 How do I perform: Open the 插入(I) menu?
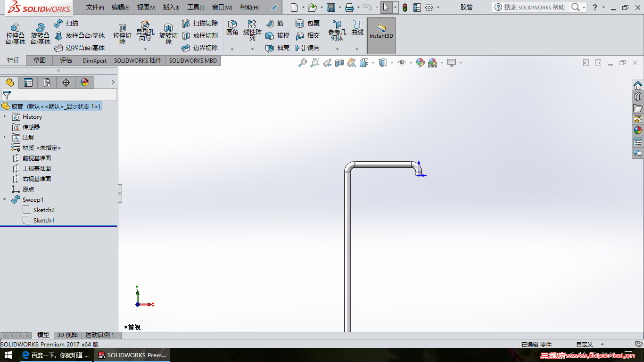171,8
